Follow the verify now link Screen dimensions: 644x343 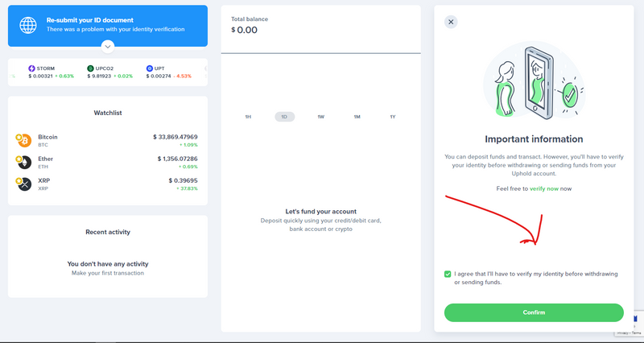[544, 188]
